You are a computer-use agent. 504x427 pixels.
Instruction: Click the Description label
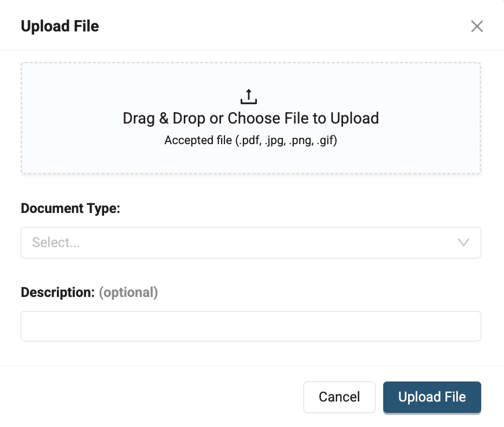[57, 293]
